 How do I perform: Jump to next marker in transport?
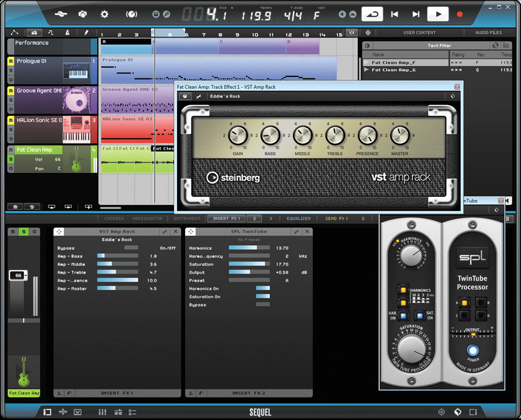416,14
